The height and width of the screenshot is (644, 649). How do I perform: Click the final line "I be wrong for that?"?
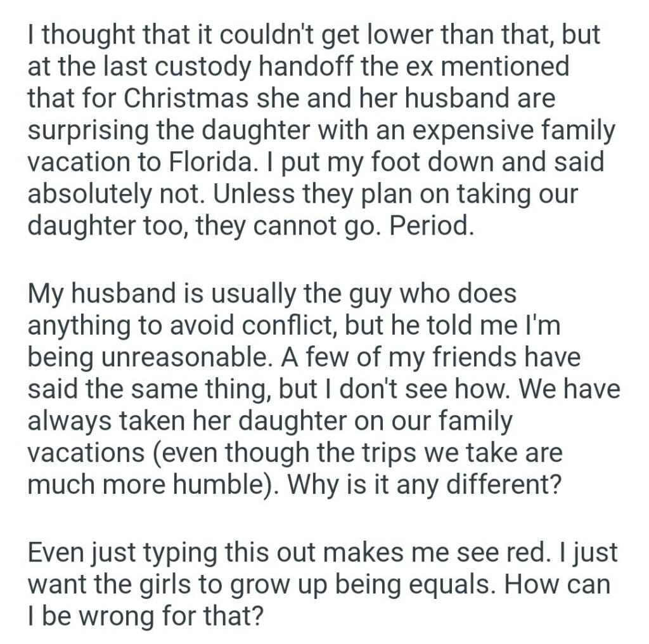145,616
